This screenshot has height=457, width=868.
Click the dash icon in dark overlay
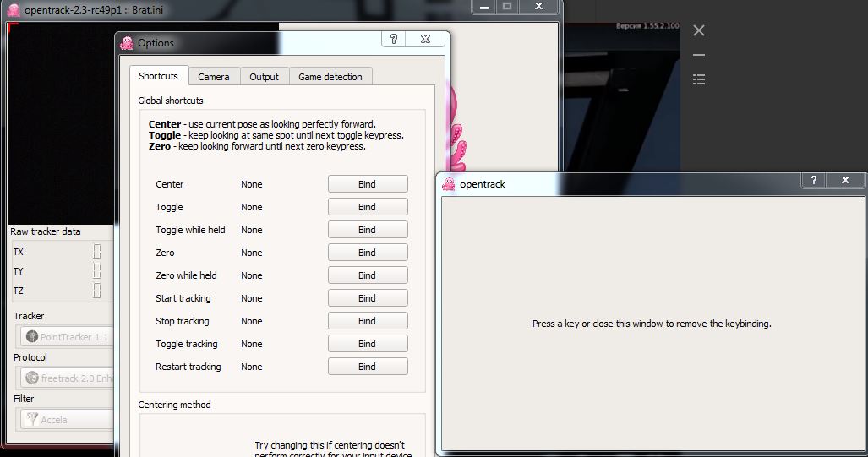(699, 55)
